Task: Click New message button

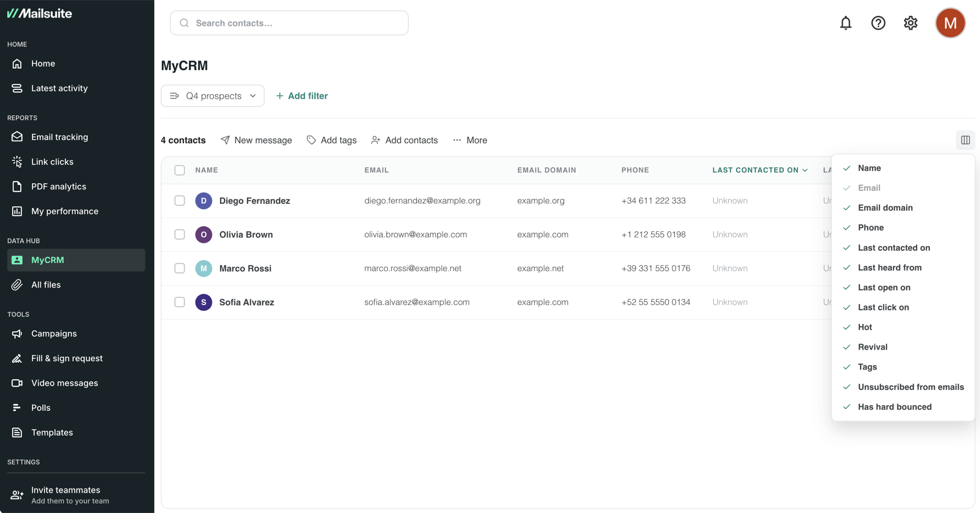Action: (256, 140)
